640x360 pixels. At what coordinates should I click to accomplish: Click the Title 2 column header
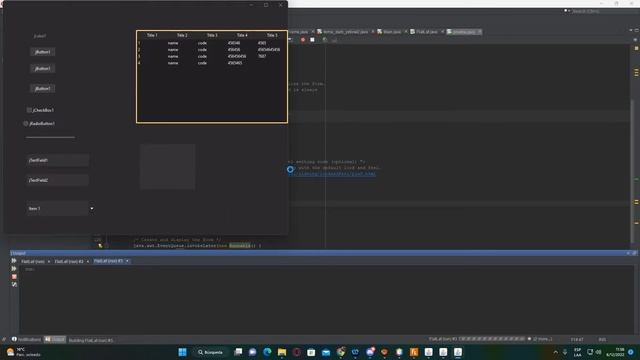(x=182, y=36)
